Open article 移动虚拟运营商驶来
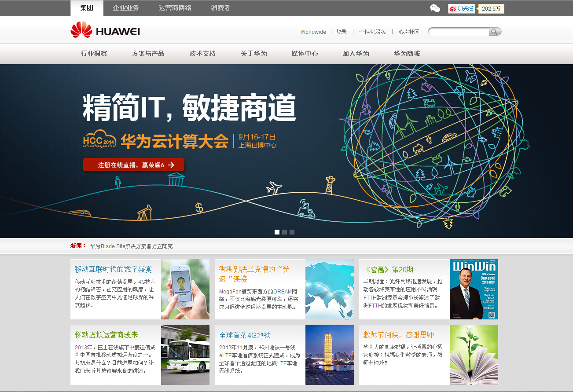The width and height of the screenshot is (573, 392). coord(106,335)
